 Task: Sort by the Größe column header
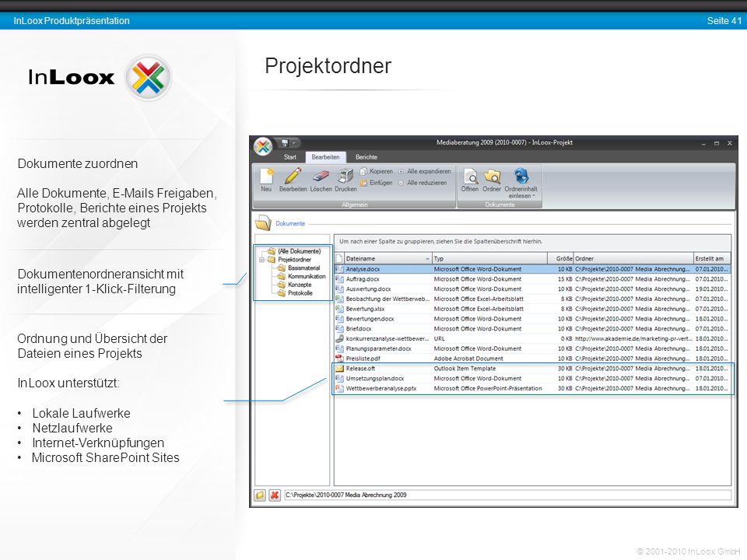click(x=560, y=258)
